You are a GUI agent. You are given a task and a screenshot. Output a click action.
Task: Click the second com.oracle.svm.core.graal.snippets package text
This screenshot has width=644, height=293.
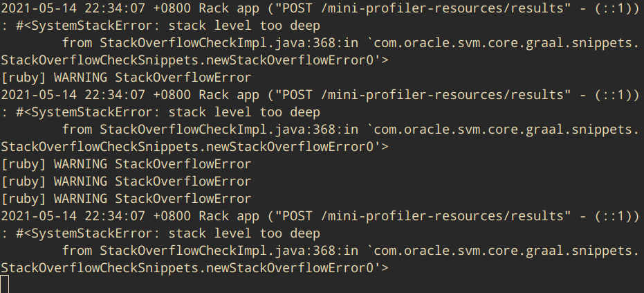503,130
